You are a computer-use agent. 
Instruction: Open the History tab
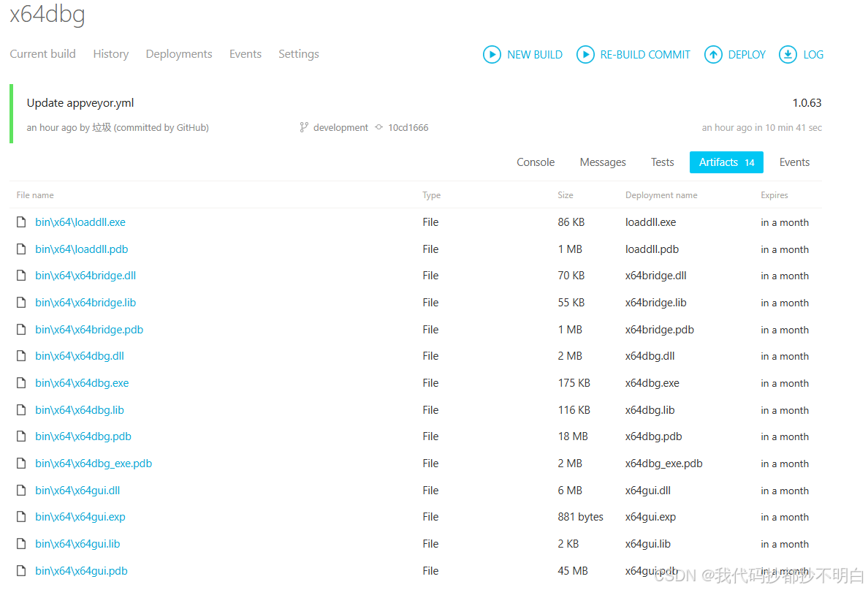pos(111,54)
